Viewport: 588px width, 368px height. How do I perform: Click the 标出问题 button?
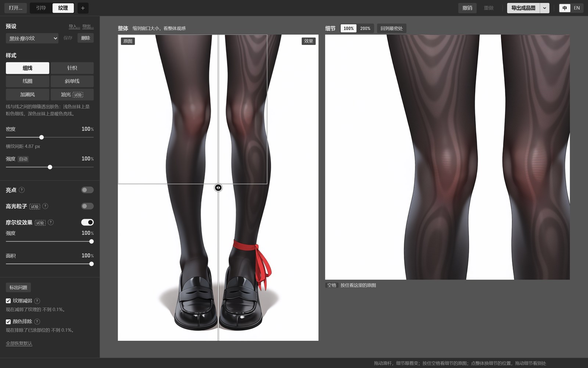click(x=18, y=287)
